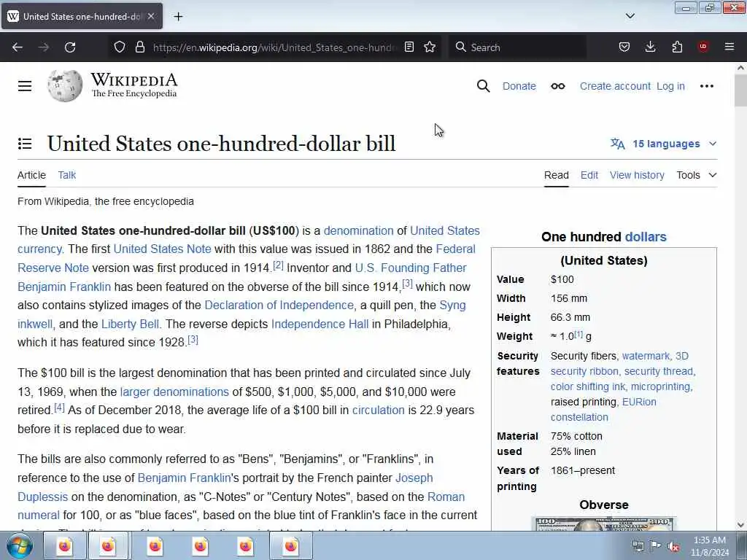747x560 pixels.
Task: Open the infobox dollars link
Action: tap(646, 237)
